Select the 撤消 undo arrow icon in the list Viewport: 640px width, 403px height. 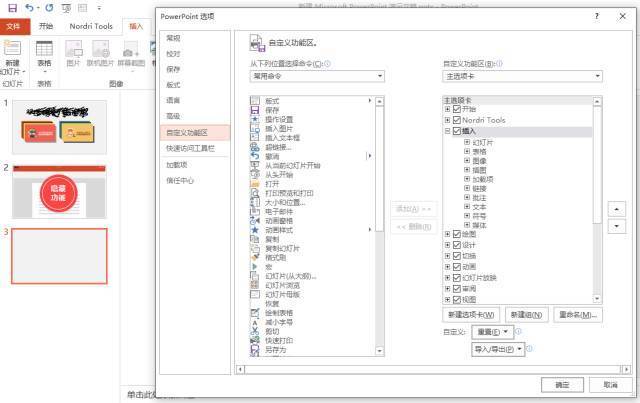[255, 156]
